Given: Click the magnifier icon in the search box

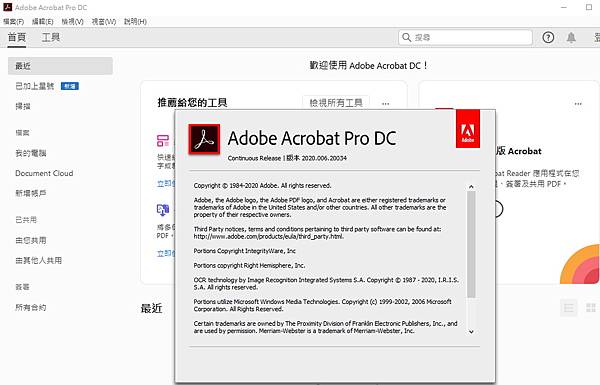Looking at the screenshot, I should [x=406, y=37].
